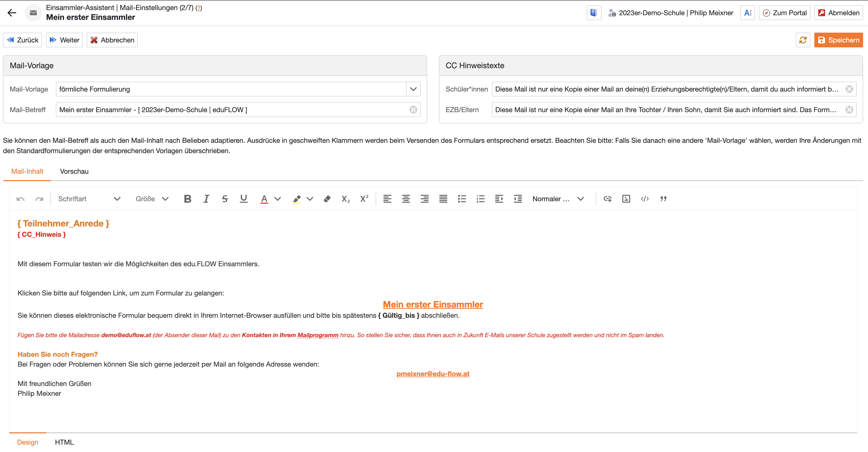Switch to the HTML editor tab
Image resolution: width=868 pixels, height=452 pixels.
coord(64,442)
